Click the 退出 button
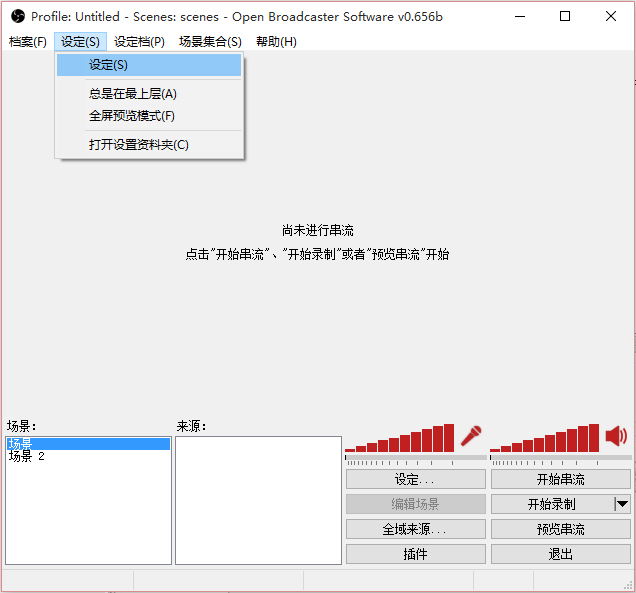 tap(561, 554)
